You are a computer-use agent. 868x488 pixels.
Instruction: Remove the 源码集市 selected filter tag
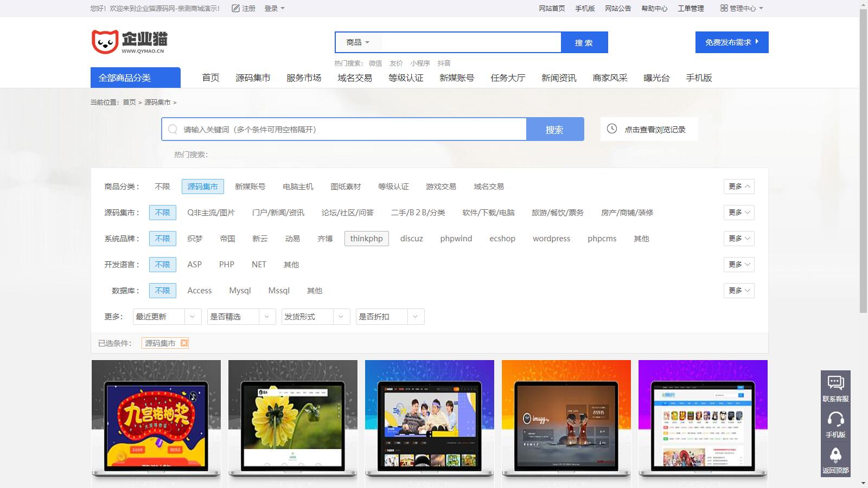(x=184, y=343)
